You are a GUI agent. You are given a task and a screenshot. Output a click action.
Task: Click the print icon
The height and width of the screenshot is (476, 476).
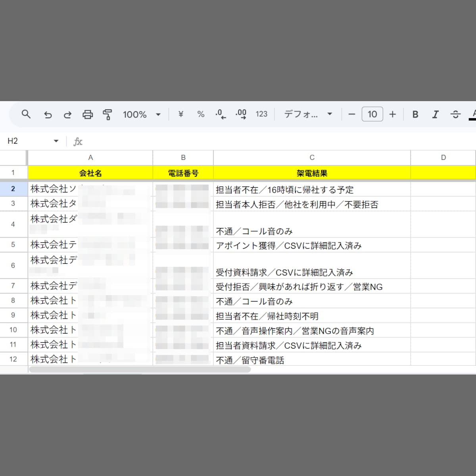(x=87, y=115)
